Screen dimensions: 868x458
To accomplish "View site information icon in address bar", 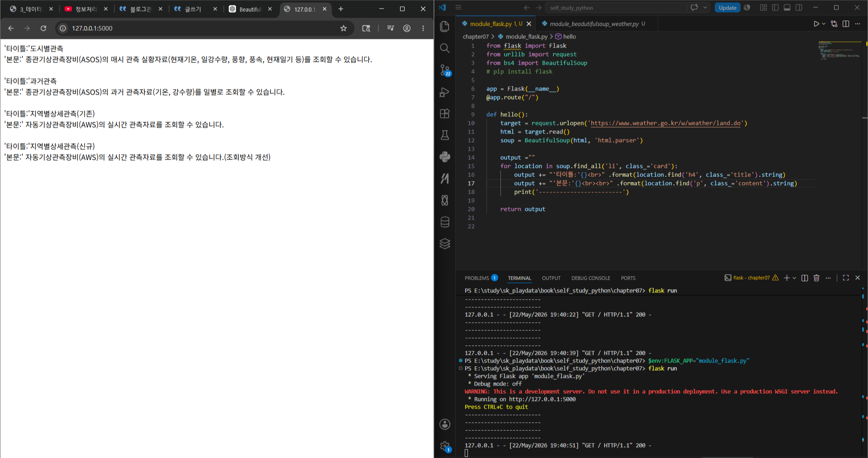I will [x=63, y=28].
